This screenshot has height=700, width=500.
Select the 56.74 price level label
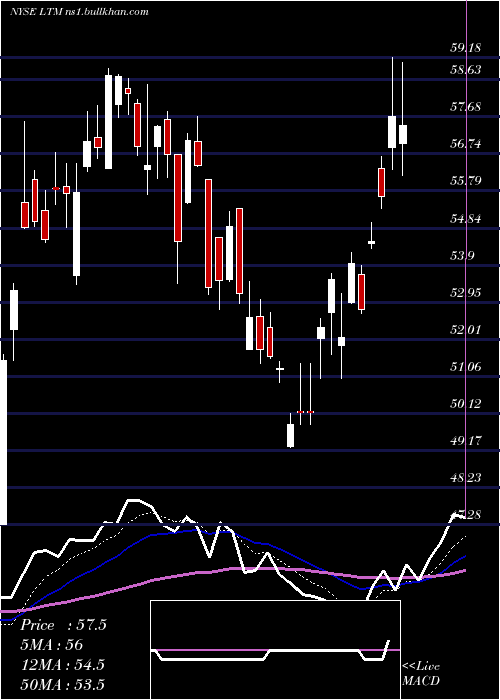[466, 144]
